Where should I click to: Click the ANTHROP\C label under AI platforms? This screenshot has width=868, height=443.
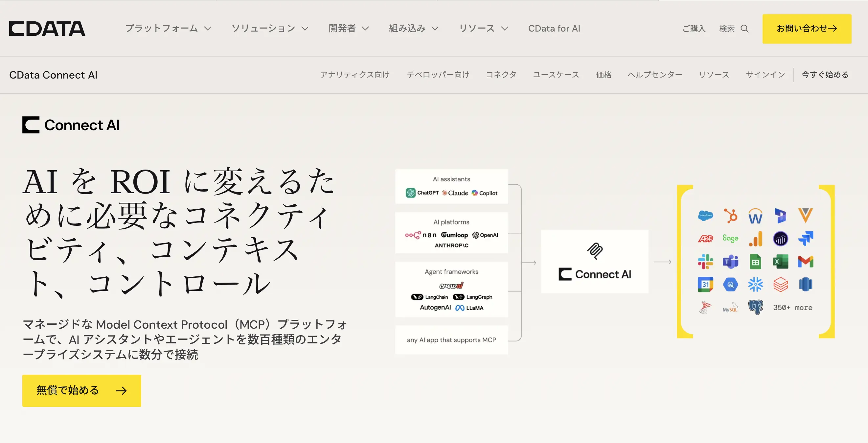click(451, 245)
